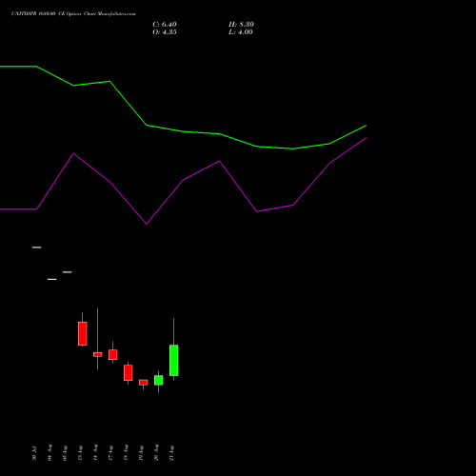Click the "30 Jul" date axis label

[x=34, y=453]
